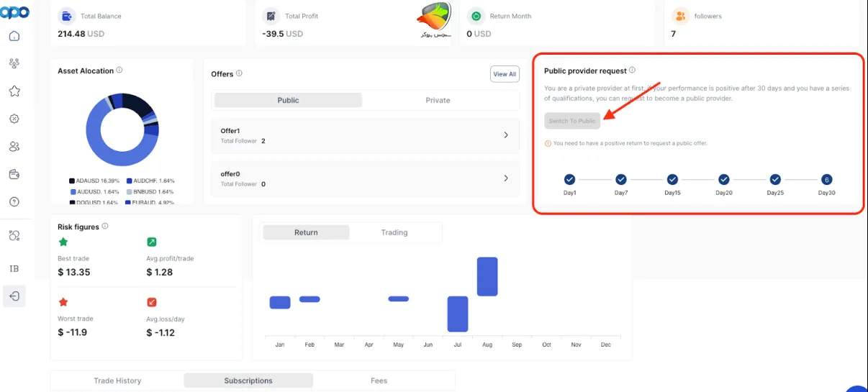Click the star favorites icon in sidebar
868x392 pixels.
click(14, 91)
